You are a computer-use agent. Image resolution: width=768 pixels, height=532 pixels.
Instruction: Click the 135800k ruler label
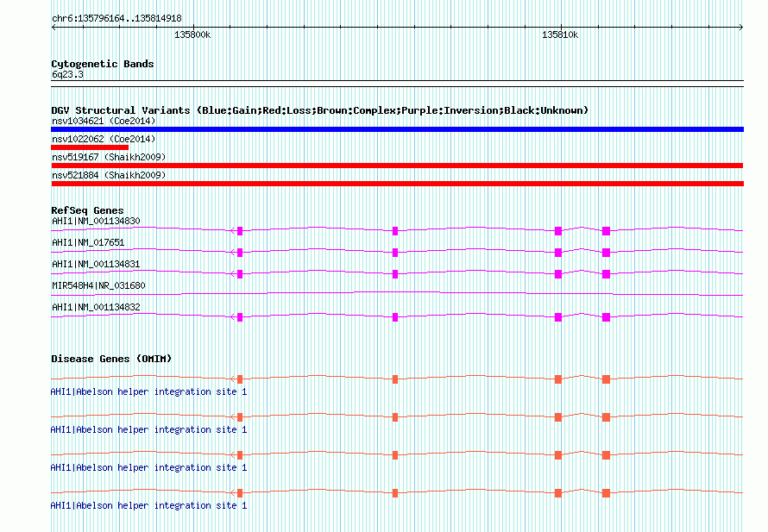click(x=192, y=35)
